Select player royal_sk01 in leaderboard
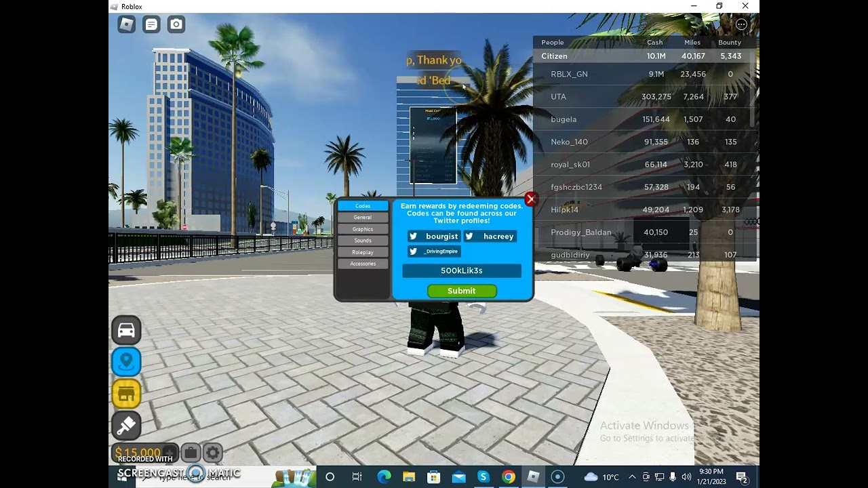 click(643, 165)
